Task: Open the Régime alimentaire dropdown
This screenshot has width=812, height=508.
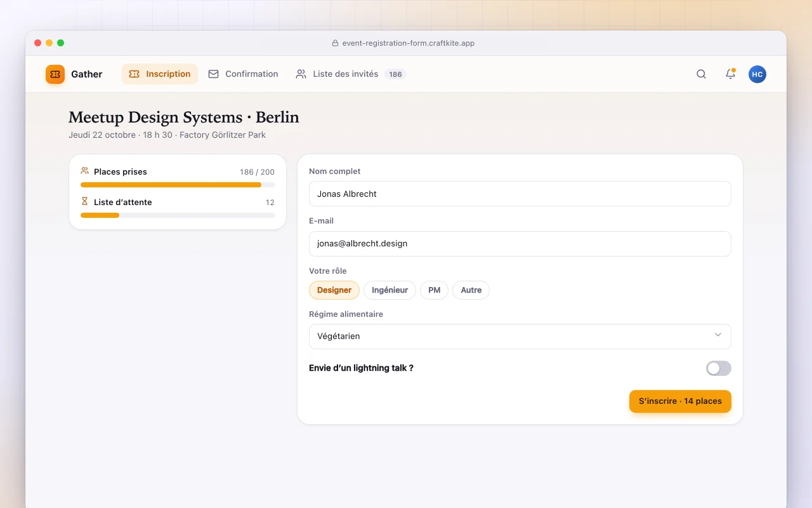Action: (520, 337)
